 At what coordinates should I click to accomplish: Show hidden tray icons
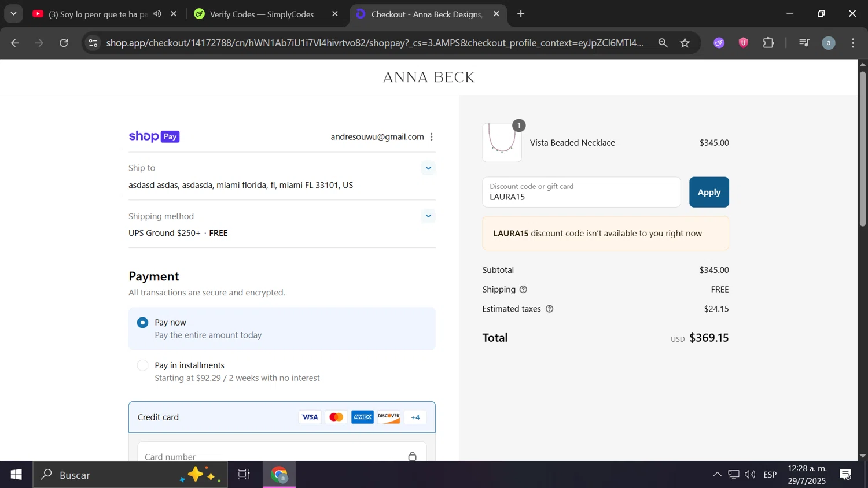coord(717,475)
